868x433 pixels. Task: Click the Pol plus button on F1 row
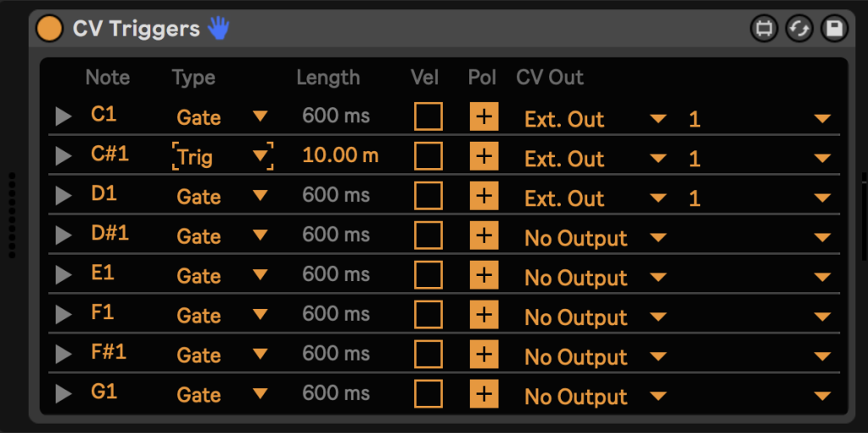(484, 315)
